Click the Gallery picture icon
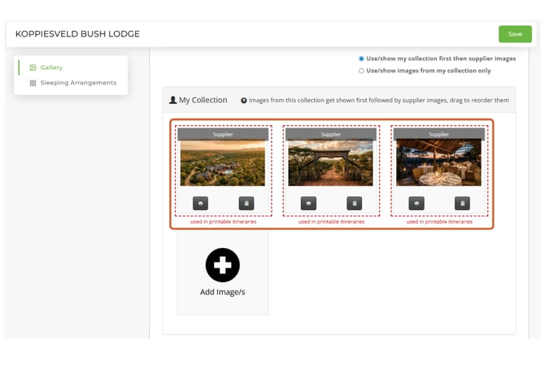 [33, 68]
